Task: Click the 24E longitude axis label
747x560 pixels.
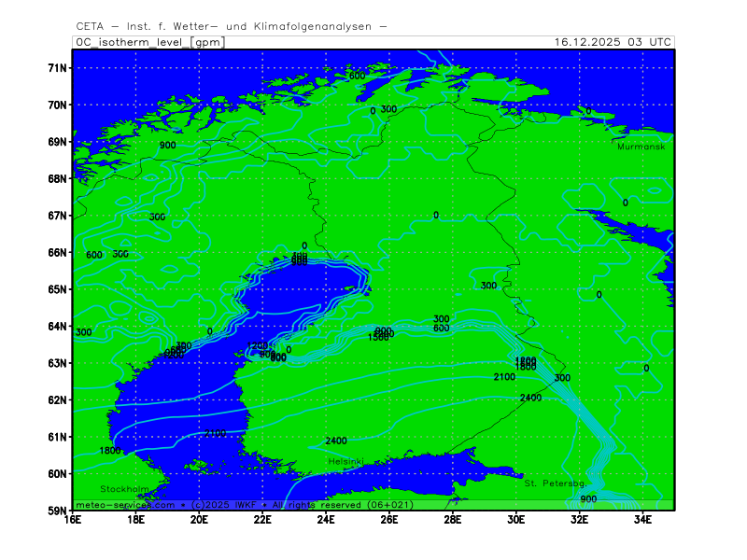Action: pos(326,521)
